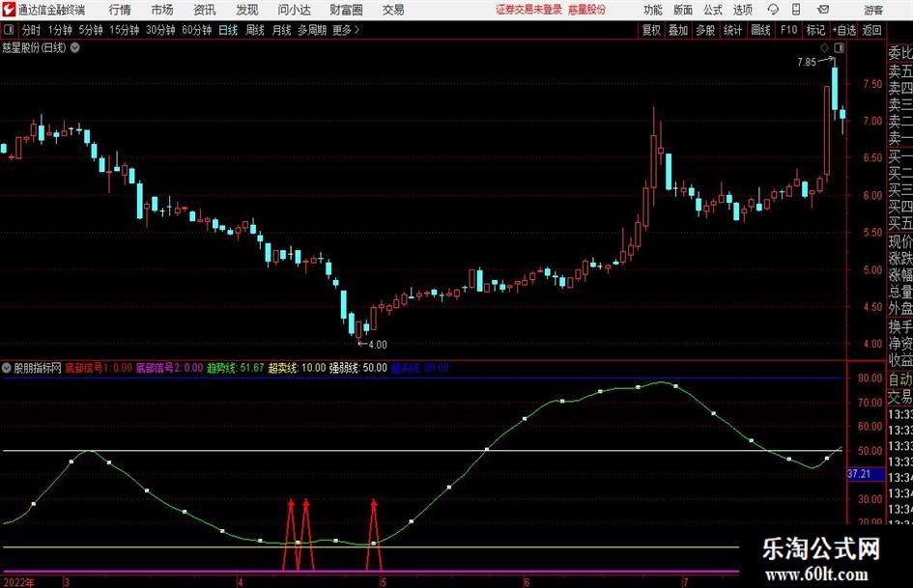
Task: Open F10 company info
Action: (x=788, y=30)
